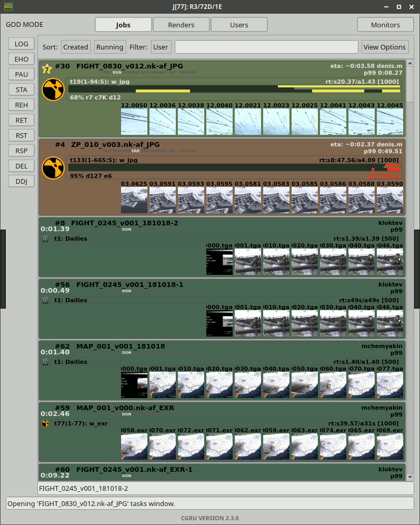Viewport: 420px width, 525px height.
Task: Click the clapperboard icon in job MAP_001_v001_181018
Action: (x=45, y=362)
